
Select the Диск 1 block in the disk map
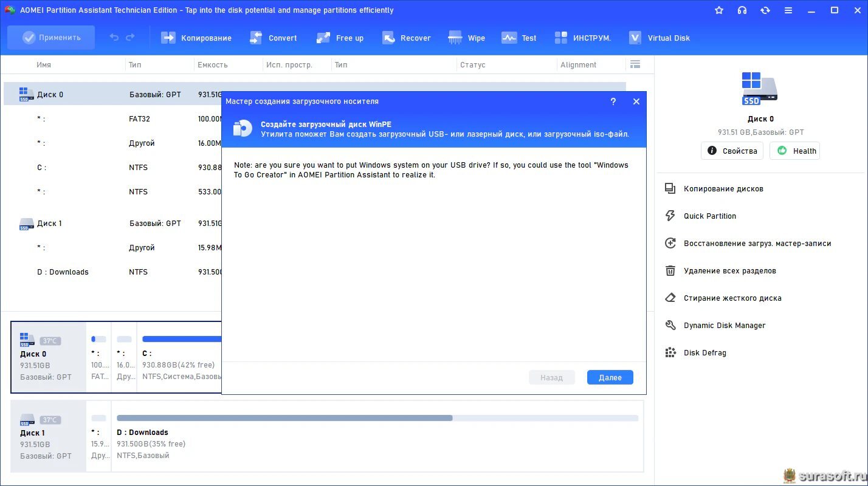49,436
